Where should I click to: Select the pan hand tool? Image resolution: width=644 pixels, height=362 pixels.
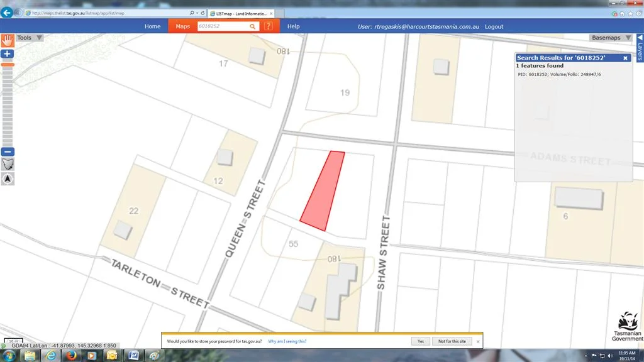point(8,40)
